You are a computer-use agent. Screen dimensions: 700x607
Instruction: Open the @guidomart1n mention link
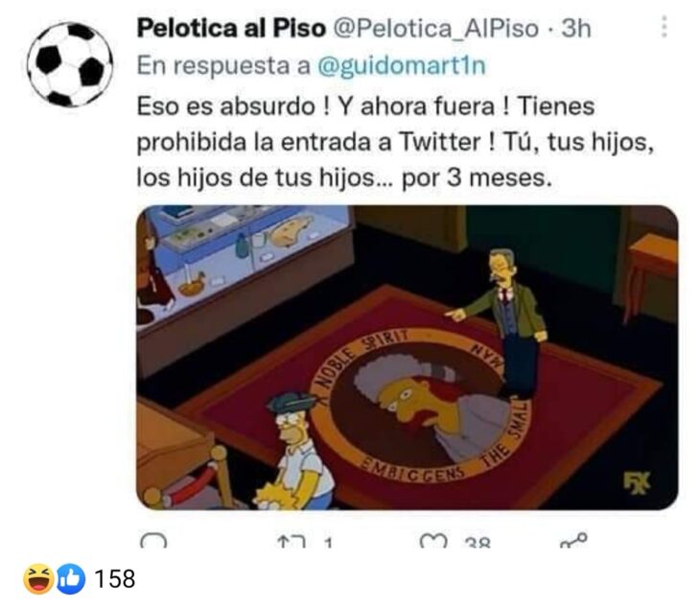(402, 65)
